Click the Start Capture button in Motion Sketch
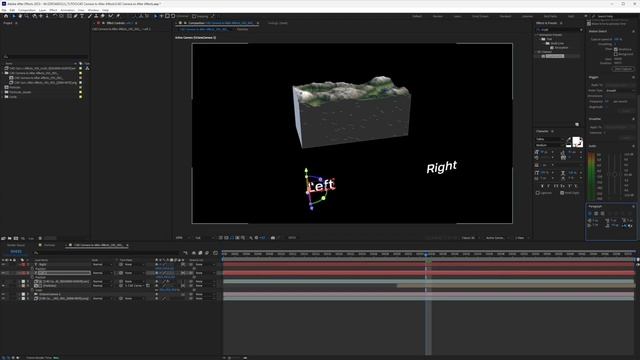 click(623, 69)
